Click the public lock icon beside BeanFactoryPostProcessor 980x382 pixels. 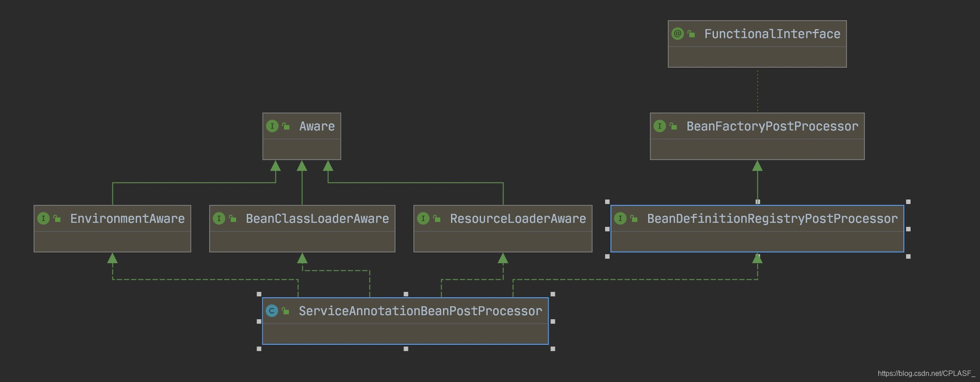tap(673, 126)
